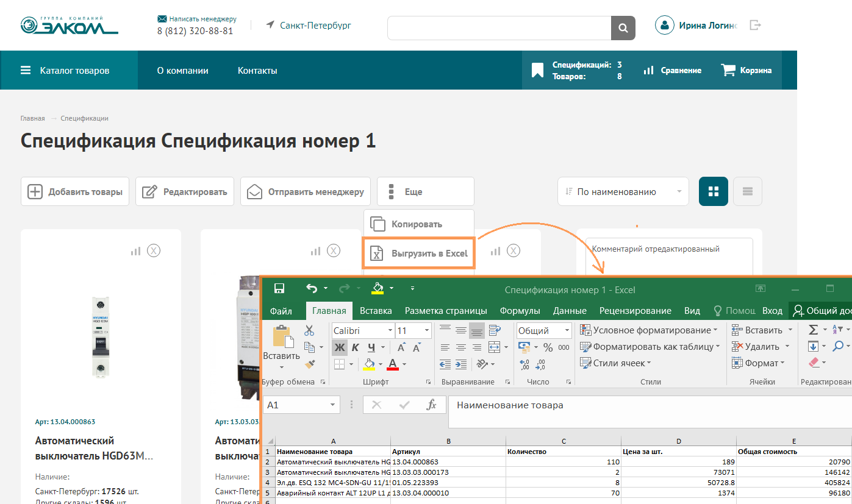Viewport: 852px width, 504px height.
Task: Click the Undo arrow in Excel
Action: coord(312,289)
